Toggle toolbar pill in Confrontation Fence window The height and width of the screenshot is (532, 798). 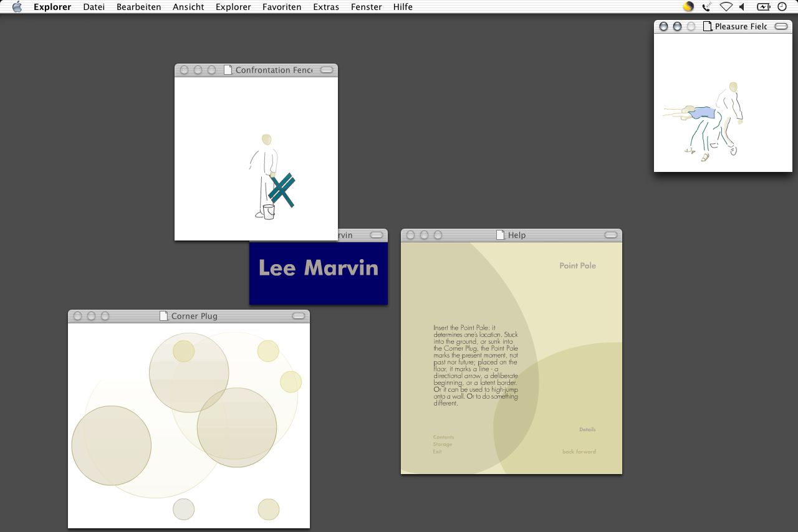pyautogui.click(x=327, y=70)
